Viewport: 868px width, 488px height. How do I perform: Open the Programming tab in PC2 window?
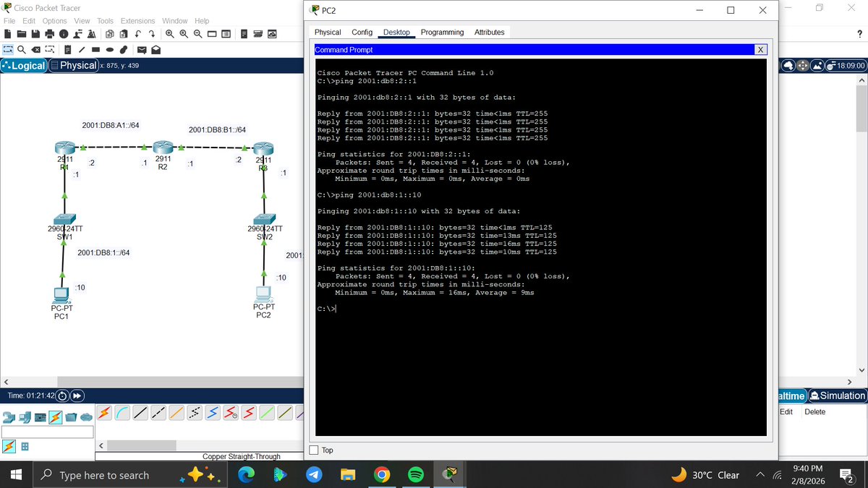(442, 33)
